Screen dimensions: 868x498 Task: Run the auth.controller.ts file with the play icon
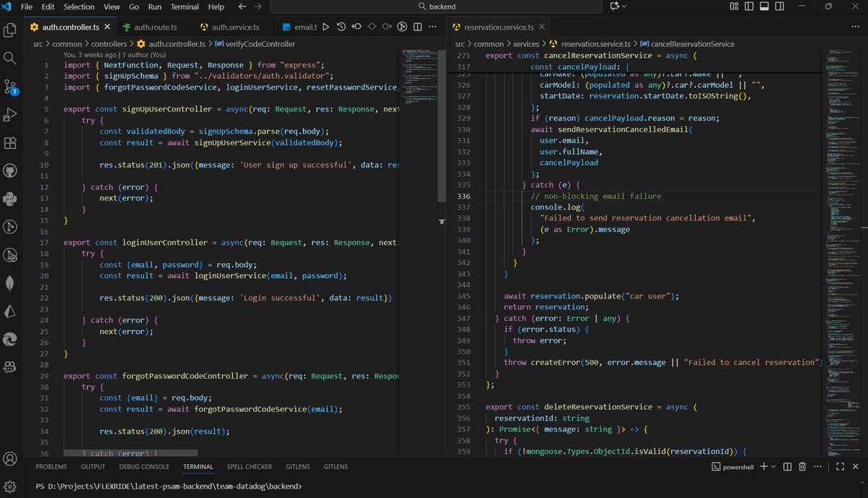pyautogui.click(x=326, y=27)
